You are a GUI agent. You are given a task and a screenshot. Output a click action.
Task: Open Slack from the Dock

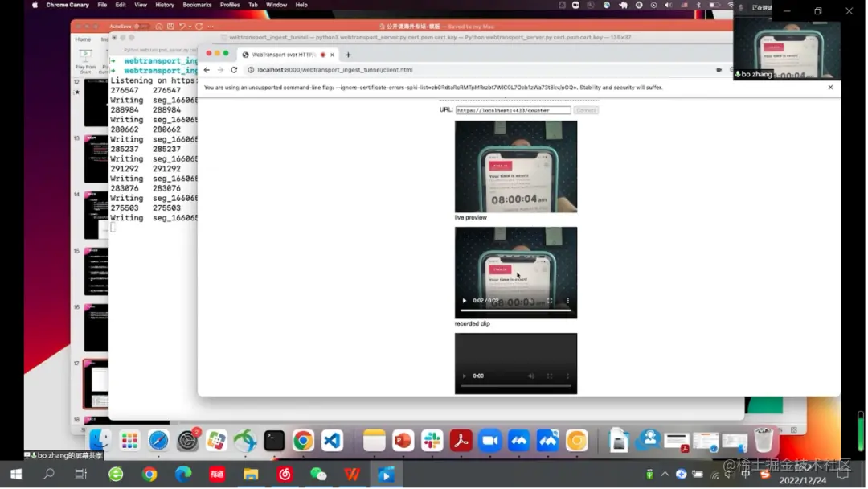[432, 441]
